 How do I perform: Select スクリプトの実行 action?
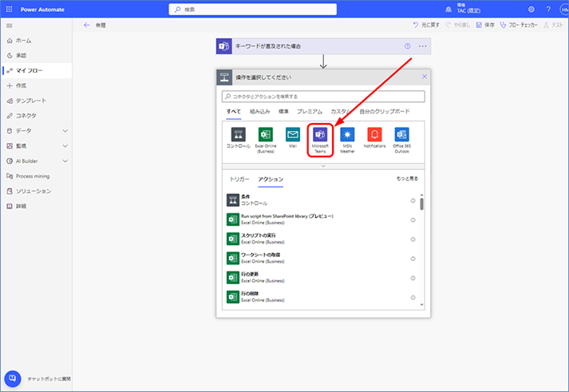point(321,239)
